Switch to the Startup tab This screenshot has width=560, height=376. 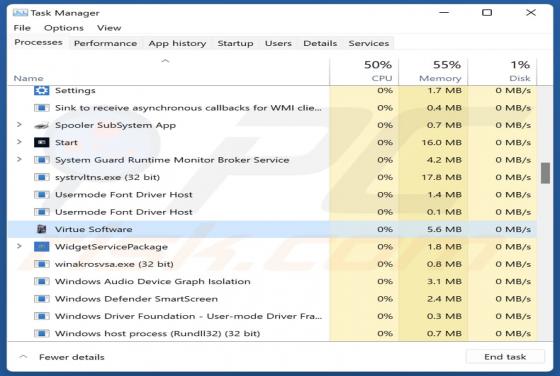tap(235, 43)
